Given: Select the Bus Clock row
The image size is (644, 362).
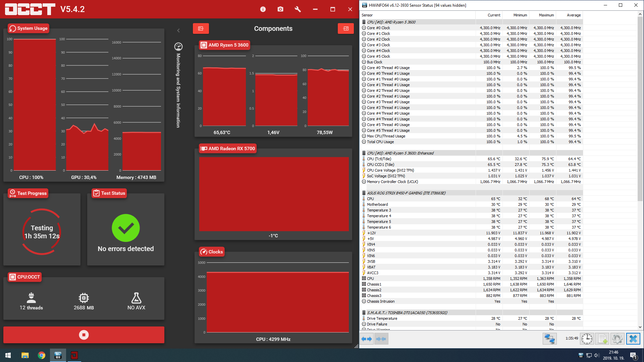Looking at the screenshot, I should tap(471, 62).
